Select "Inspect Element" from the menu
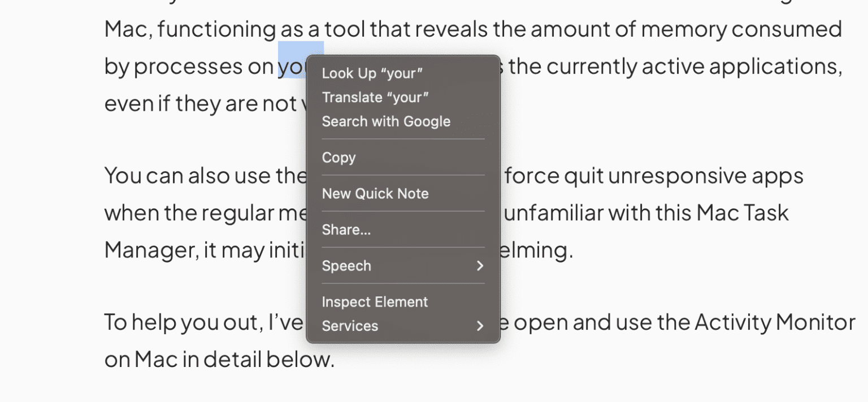The height and width of the screenshot is (402, 868). click(374, 301)
